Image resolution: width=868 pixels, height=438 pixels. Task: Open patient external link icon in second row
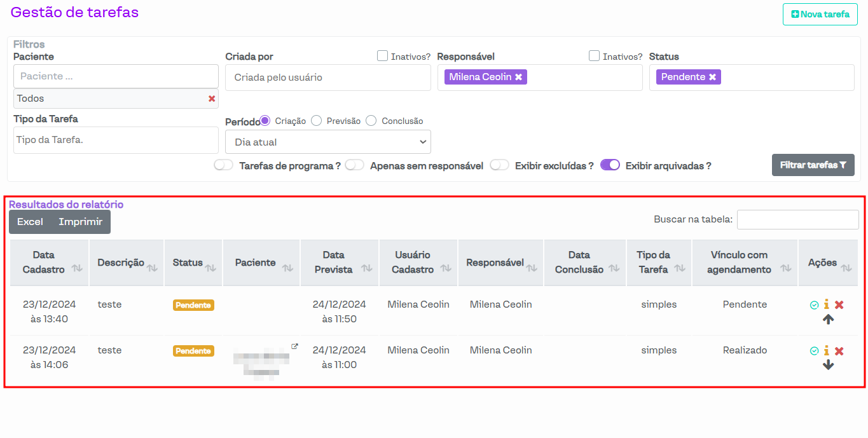point(294,346)
